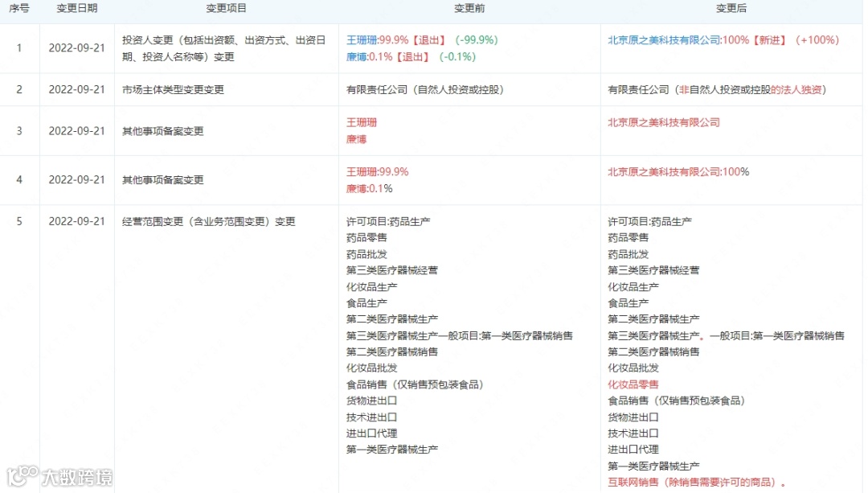This screenshot has width=868, height=493.
Task: Click 药品批发 in the 变更后 column
Action: coord(628,254)
